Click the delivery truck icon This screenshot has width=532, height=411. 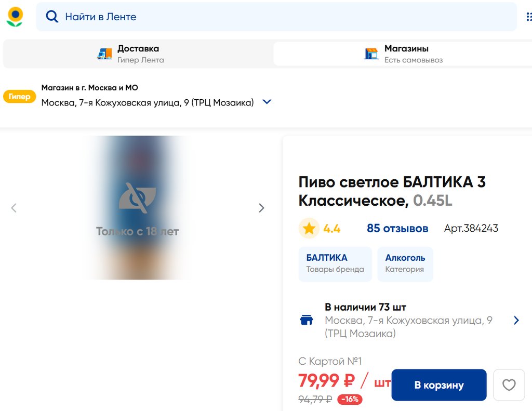point(104,54)
